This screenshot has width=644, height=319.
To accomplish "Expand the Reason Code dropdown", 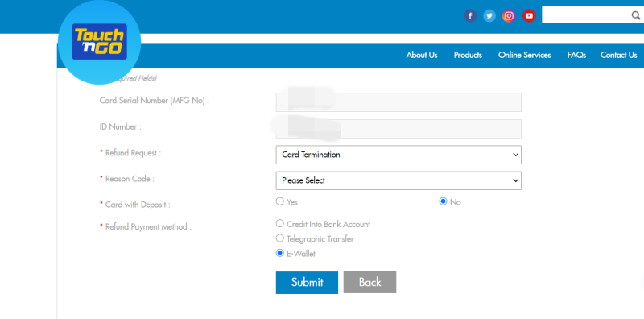I will [x=398, y=180].
